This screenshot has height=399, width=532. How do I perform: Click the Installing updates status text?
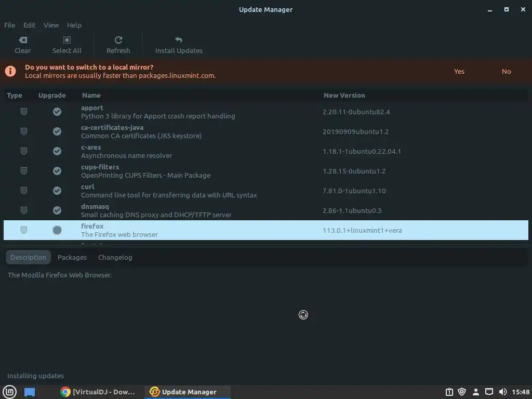36,376
